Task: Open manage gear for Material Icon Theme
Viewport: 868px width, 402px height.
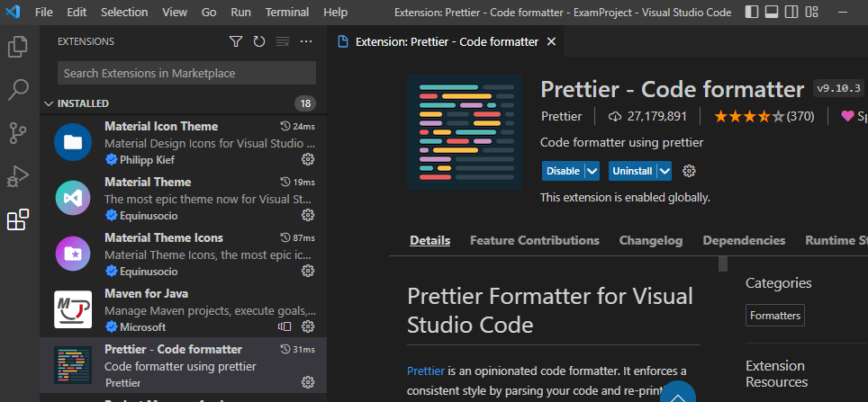Action: [x=308, y=159]
